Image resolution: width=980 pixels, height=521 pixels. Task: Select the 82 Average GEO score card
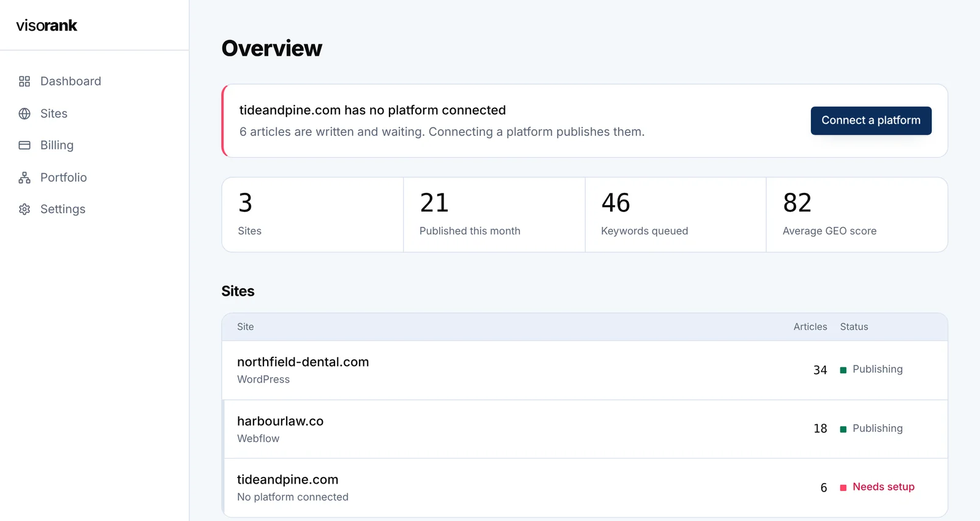tap(857, 215)
